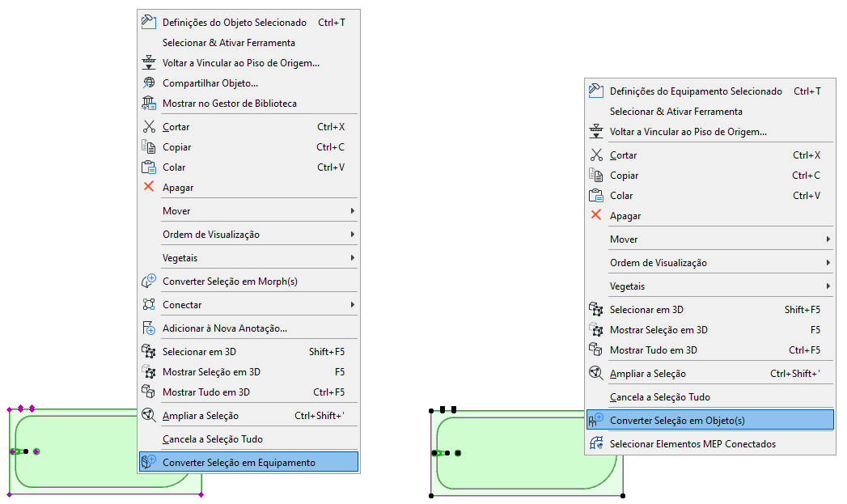The image size is (847, 504).
Task: Click the Shift+F5 shortcut text in the right menu
Action: tap(803, 310)
